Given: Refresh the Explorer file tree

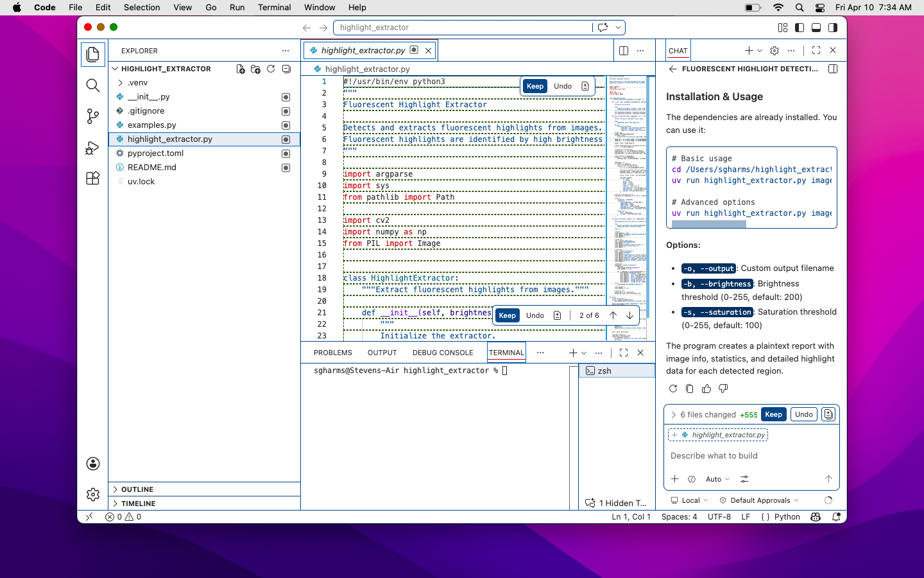Looking at the screenshot, I should (271, 69).
